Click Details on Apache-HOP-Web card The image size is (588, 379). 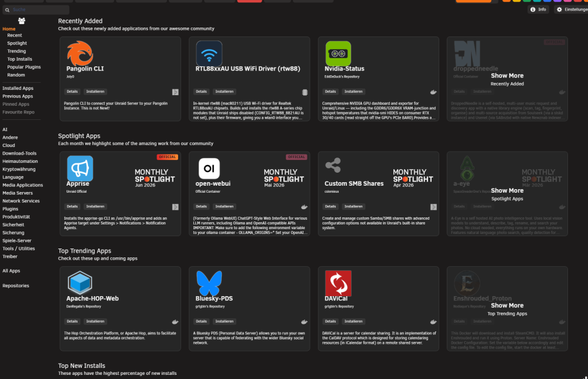click(72, 321)
